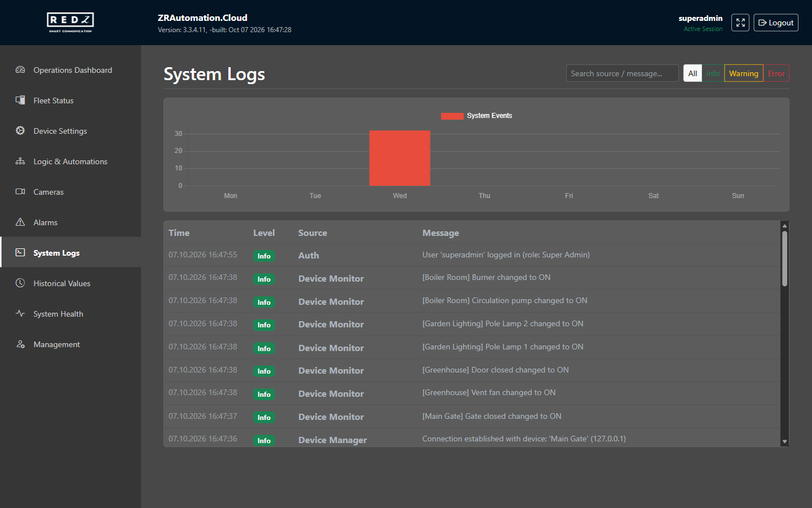Click Info badge in the Auth row
Viewport: 812px width, 508px height.
(x=264, y=256)
